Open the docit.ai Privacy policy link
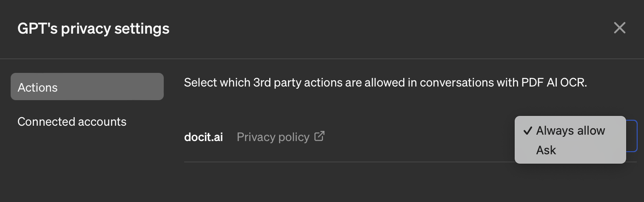 click(273, 137)
